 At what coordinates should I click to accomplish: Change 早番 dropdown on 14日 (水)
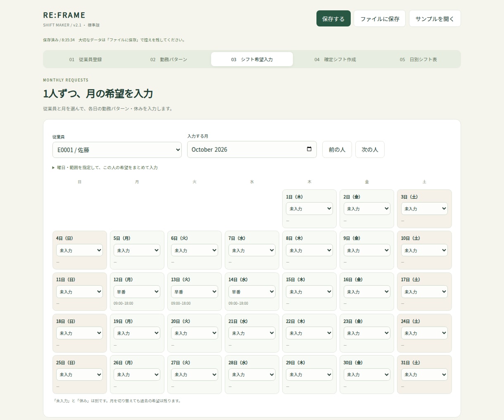coord(252,292)
